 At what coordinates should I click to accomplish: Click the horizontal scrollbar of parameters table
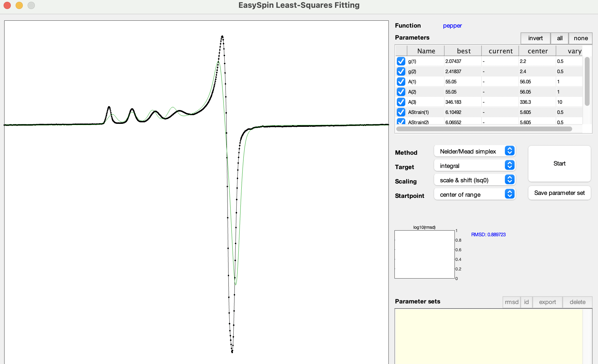pos(484,129)
